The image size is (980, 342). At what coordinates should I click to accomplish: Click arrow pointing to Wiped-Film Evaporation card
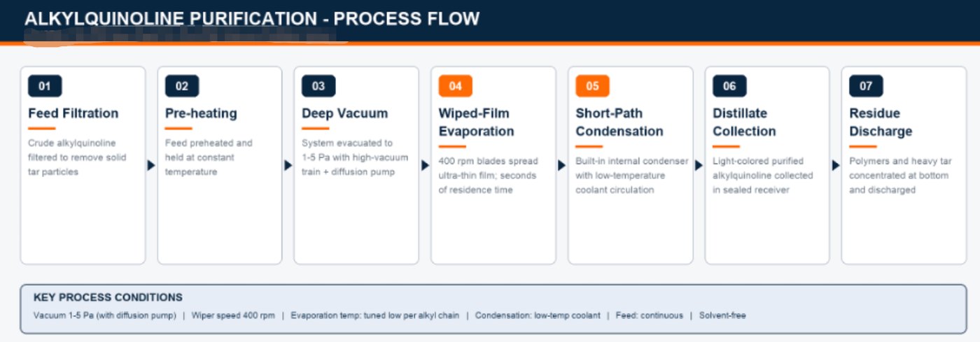[x=425, y=166]
